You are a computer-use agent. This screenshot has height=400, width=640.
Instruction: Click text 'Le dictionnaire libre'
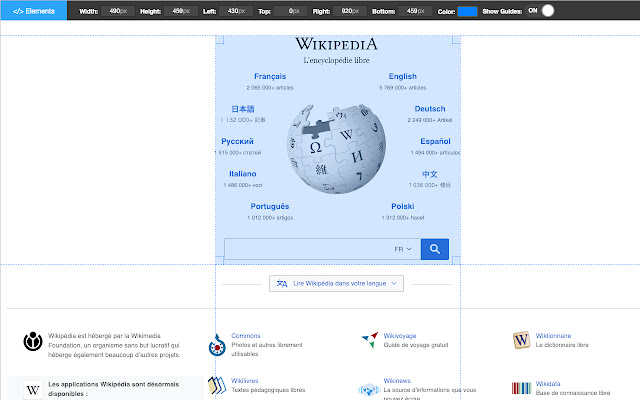562,345
